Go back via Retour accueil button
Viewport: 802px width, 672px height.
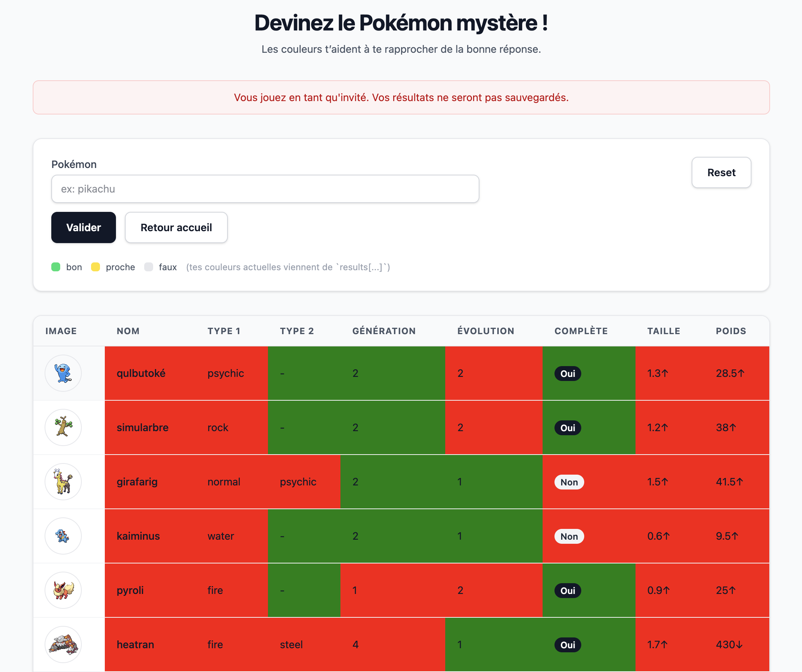coord(176,227)
